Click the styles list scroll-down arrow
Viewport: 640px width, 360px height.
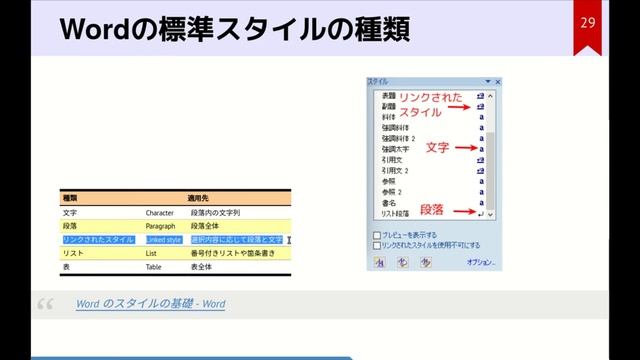(491, 214)
